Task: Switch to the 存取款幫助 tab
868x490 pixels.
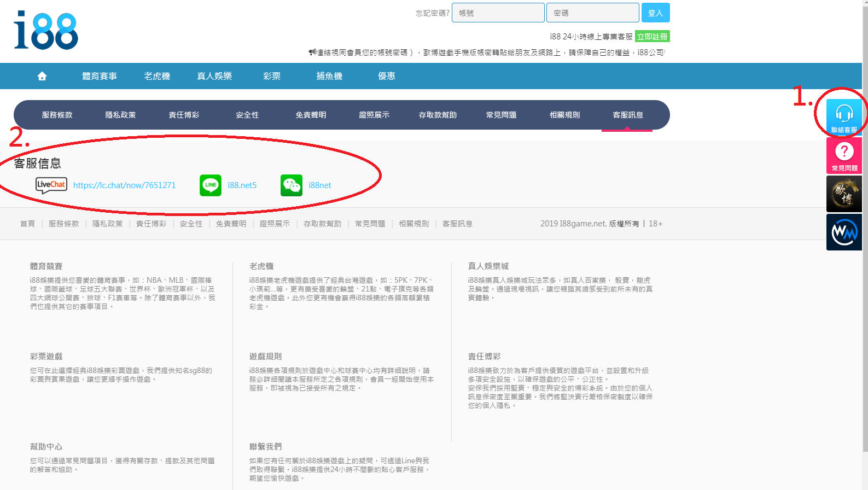Action: click(438, 115)
